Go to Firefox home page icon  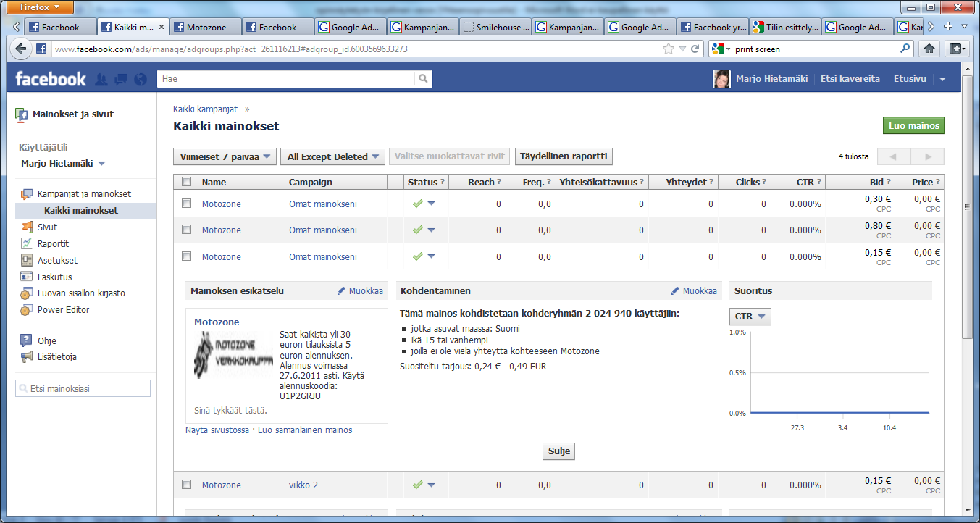point(929,49)
